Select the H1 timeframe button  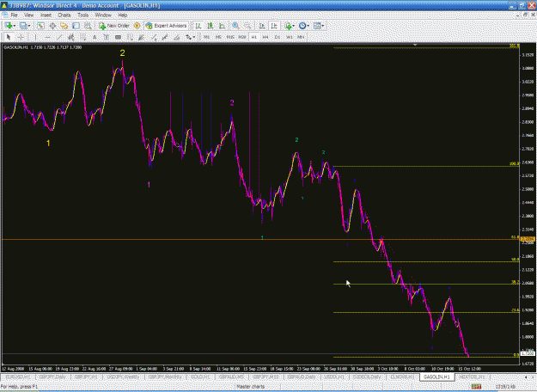click(253, 37)
